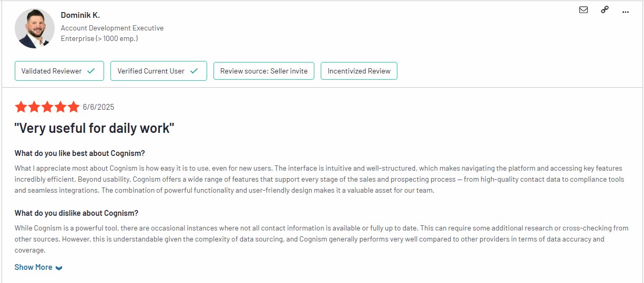Image resolution: width=644 pixels, height=283 pixels.
Task: Open reviewer name Dominik K.
Action: [80, 15]
